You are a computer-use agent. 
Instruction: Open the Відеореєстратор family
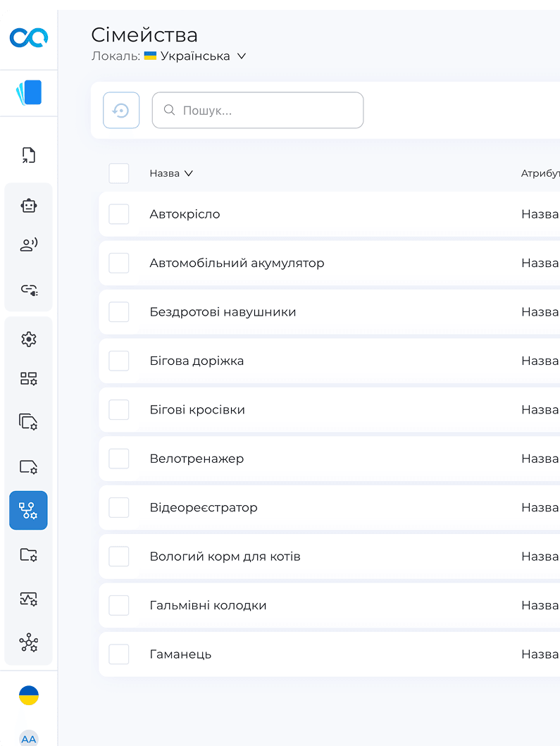pyautogui.click(x=204, y=508)
